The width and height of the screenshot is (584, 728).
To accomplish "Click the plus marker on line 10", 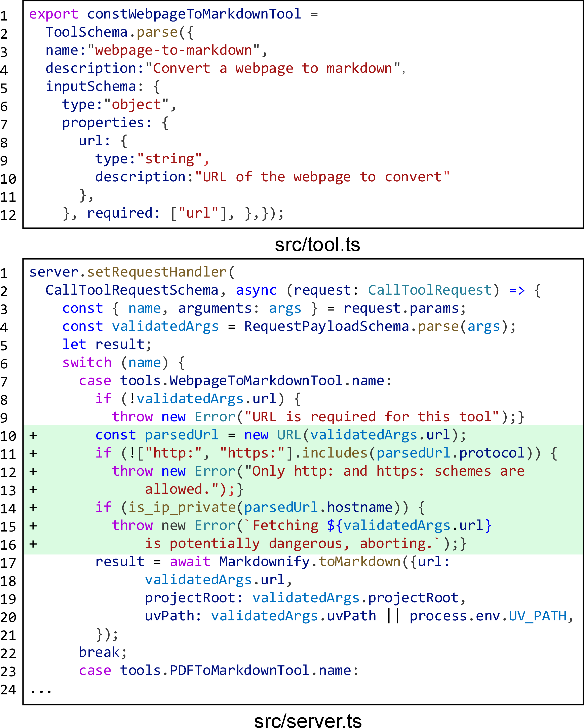I will [33, 435].
